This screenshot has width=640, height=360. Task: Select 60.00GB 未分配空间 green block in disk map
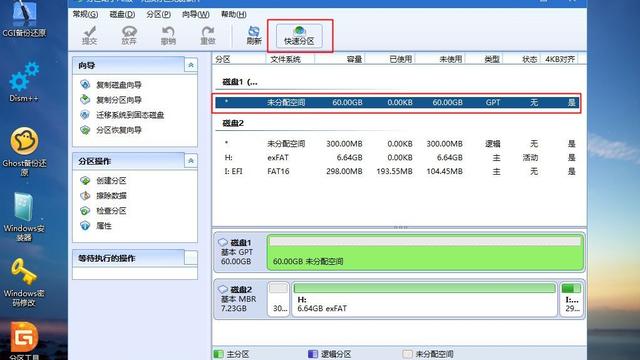[425, 252]
